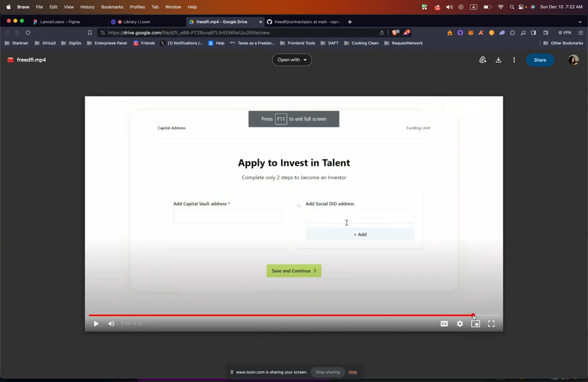Image resolution: width=588 pixels, height=382 pixels.
Task: Download the freedfi.mp4 file
Action: coord(498,59)
